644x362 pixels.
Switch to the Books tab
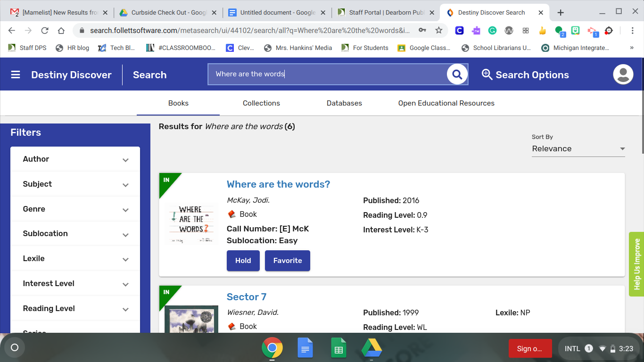click(178, 103)
